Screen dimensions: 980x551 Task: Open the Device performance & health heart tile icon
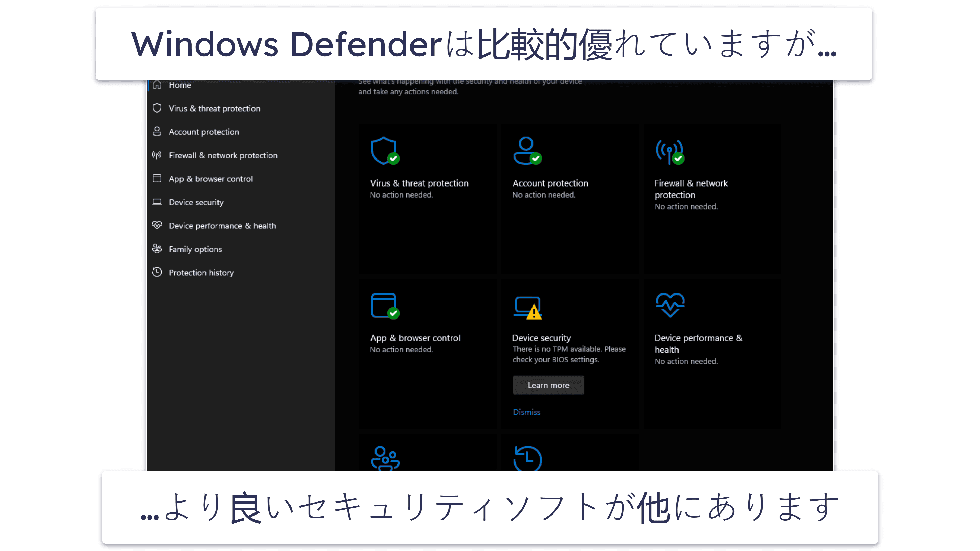pos(670,305)
